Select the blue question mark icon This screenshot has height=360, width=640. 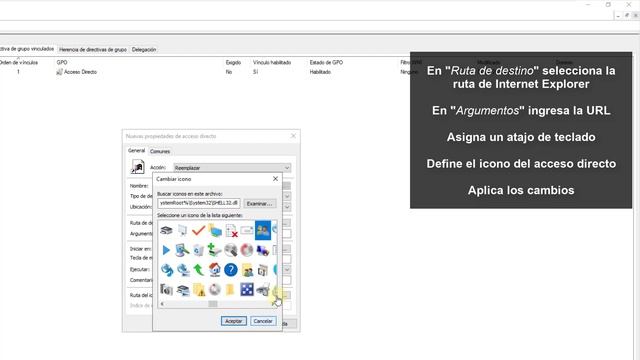[x=231, y=270]
